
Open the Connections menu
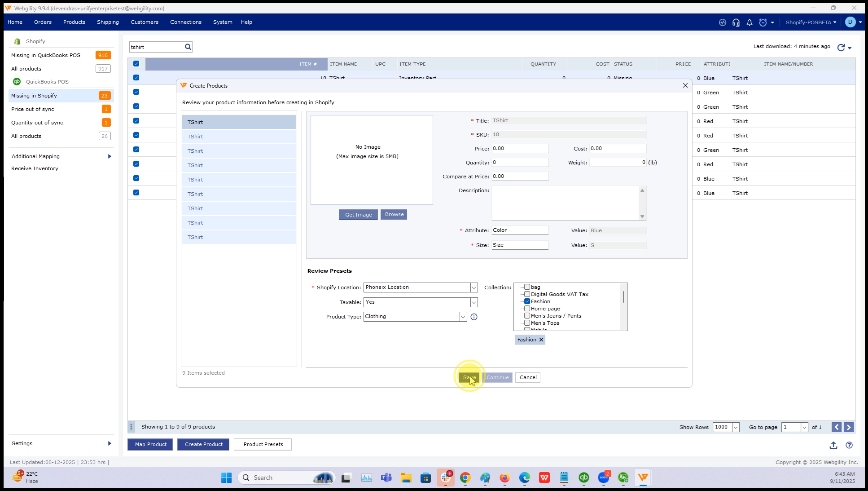tap(185, 22)
